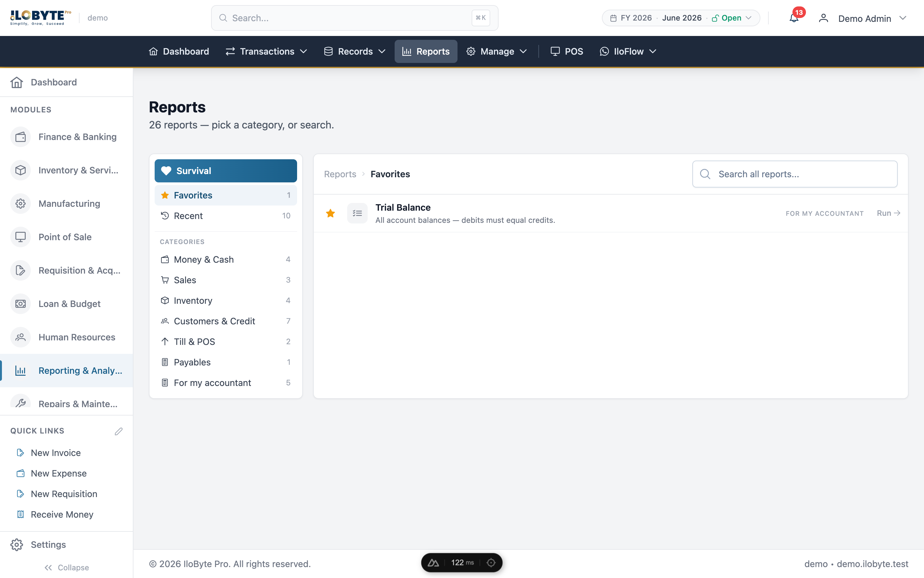The width and height of the screenshot is (924, 578).
Task: Click the sidebar Dashboard home icon
Action: click(x=16, y=82)
